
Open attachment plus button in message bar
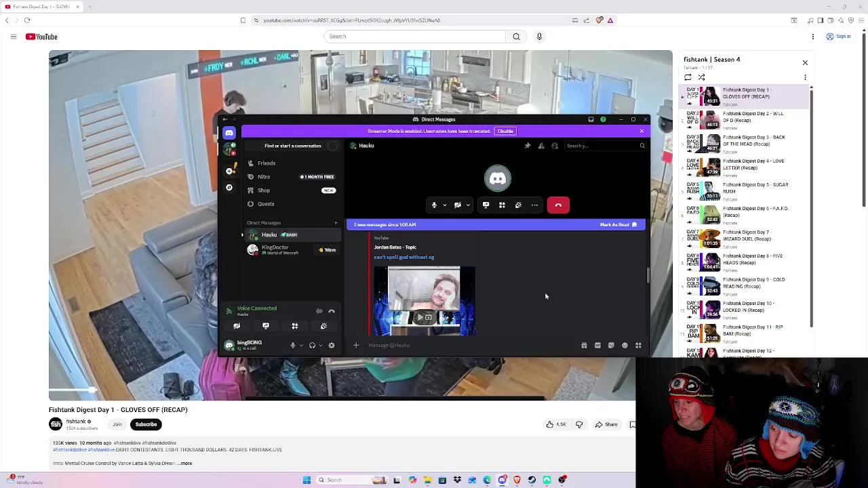click(x=356, y=346)
